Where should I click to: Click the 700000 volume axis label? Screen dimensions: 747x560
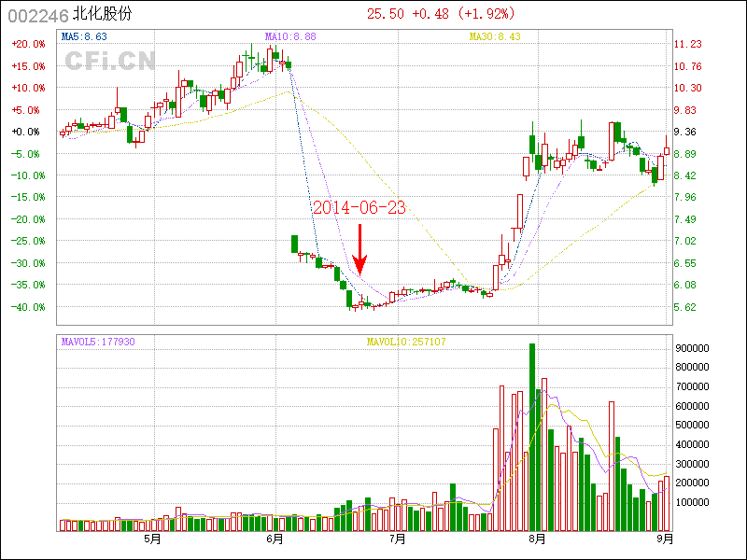[692, 386]
